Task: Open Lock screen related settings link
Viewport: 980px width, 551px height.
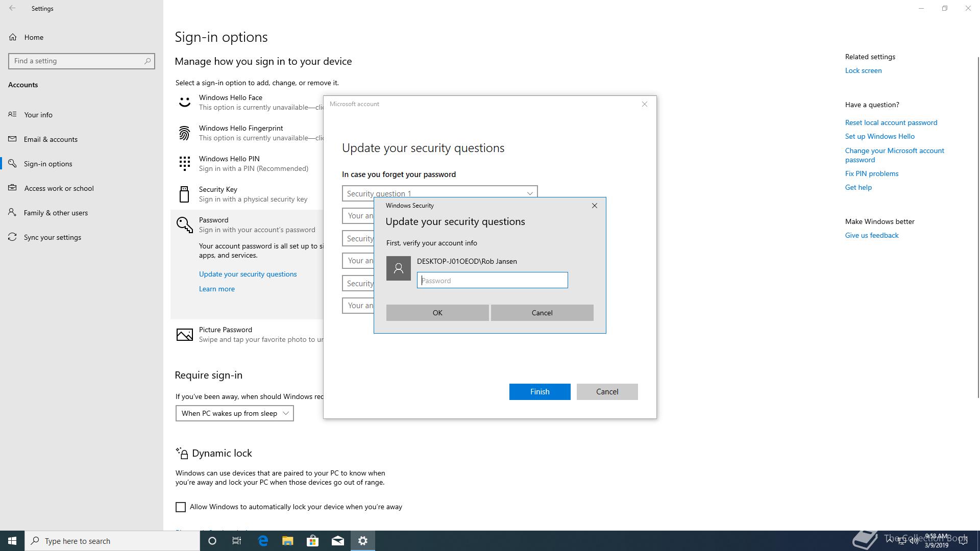Action: pyautogui.click(x=863, y=70)
